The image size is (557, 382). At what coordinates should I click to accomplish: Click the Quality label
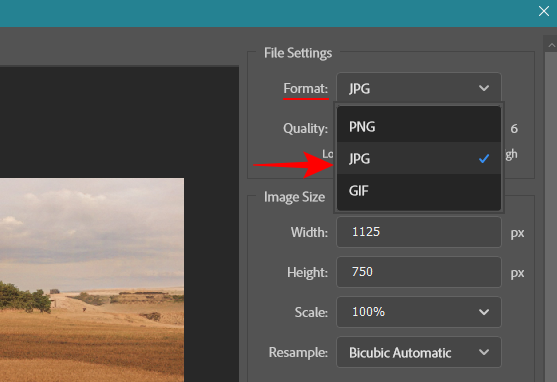click(305, 128)
